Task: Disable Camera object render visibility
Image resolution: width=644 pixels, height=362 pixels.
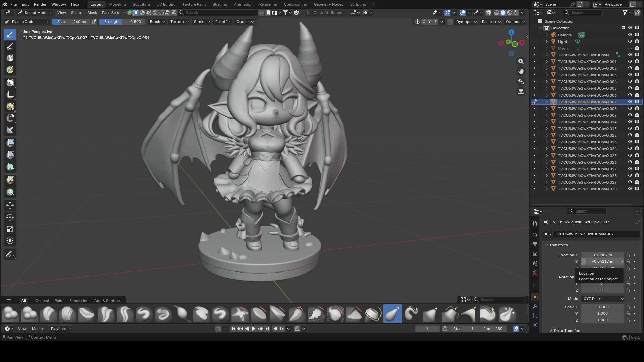Action: [637, 35]
